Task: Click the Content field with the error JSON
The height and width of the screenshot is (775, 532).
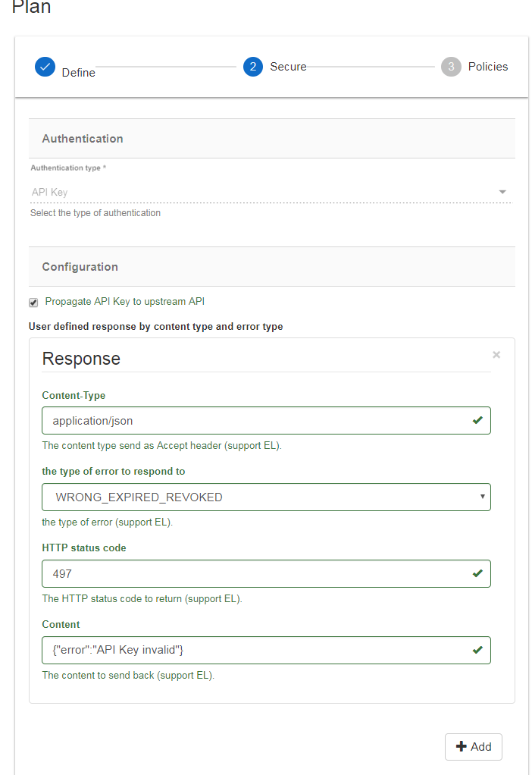Action: point(227,650)
